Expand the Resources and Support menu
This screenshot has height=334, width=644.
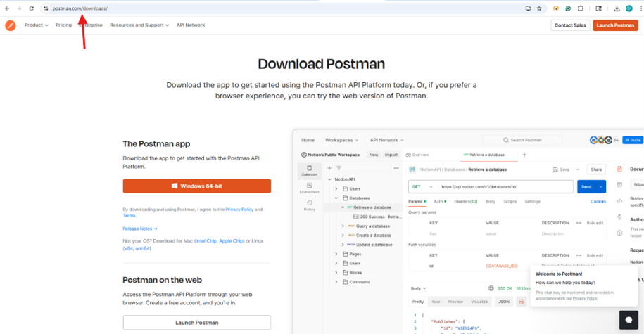tap(139, 25)
